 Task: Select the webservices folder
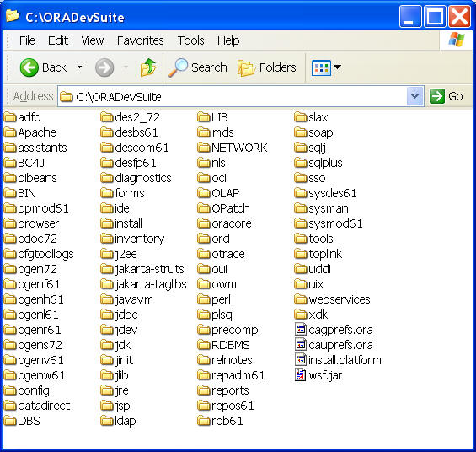[332, 299]
